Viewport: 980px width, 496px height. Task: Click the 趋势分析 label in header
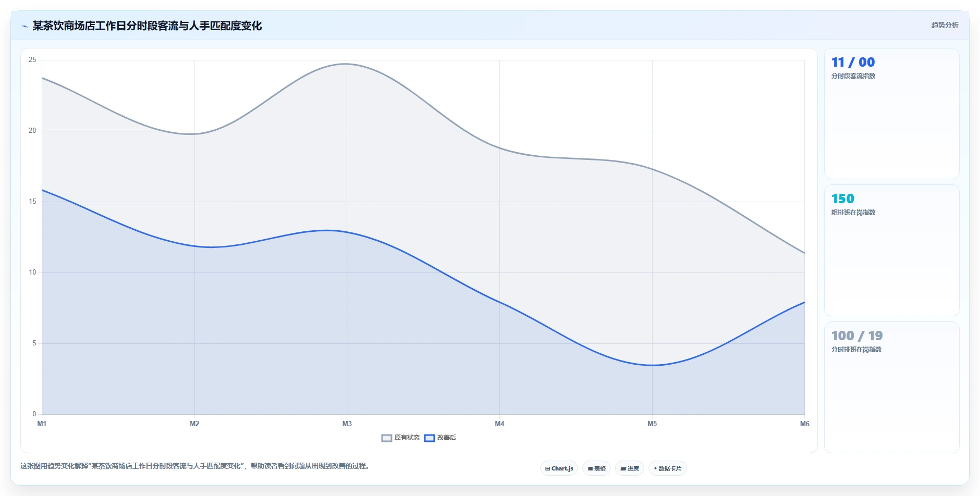pos(945,25)
